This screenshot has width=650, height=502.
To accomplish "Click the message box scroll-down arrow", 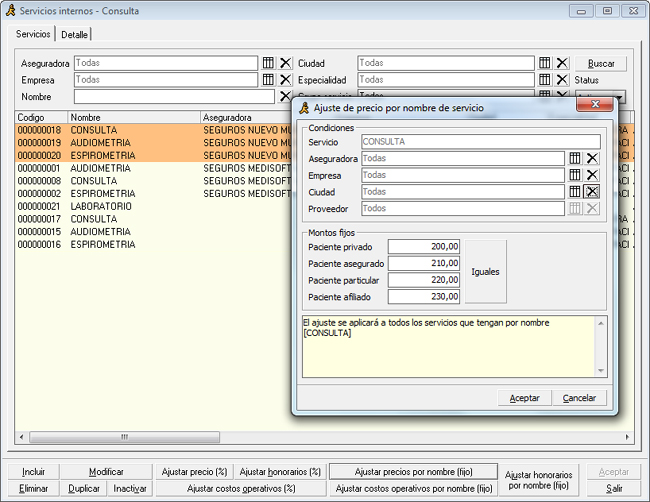I will [x=601, y=371].
